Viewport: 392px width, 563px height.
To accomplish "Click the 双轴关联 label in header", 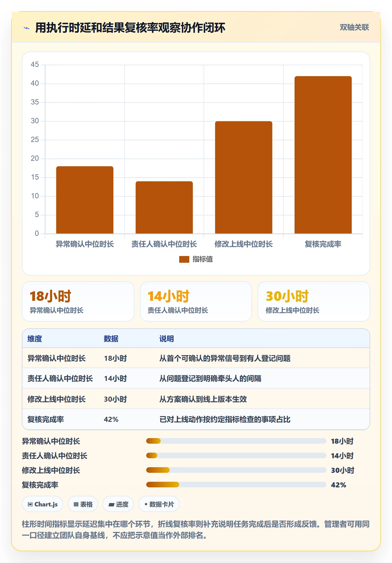I will pos(354,27).
